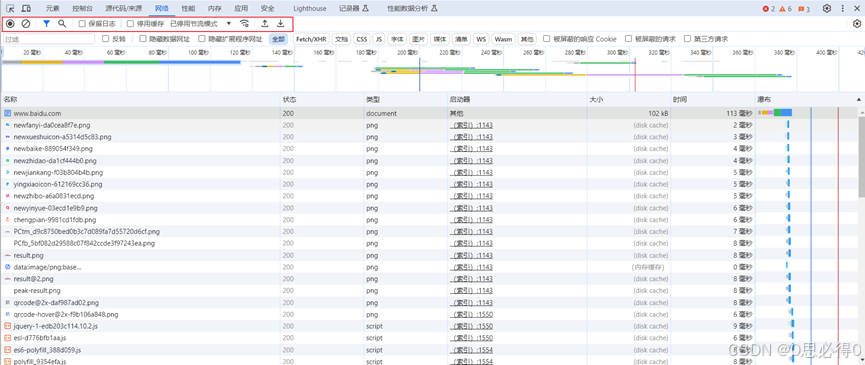Image resolution: width=865 pixels, height=365 pixels.
Task: Enable 停用缓存 checkbox
Action: coord(130,24)
